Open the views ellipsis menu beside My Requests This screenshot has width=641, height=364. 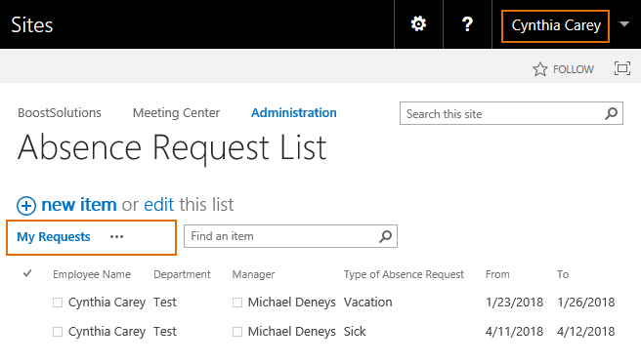(116, 237)
